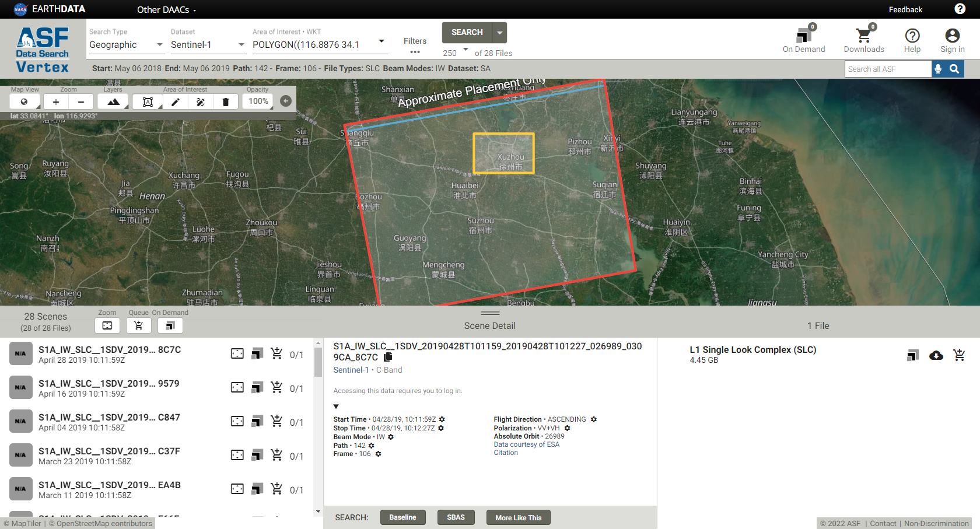
Task: Grab the results panel resize handle
Action: click(490, 313)
